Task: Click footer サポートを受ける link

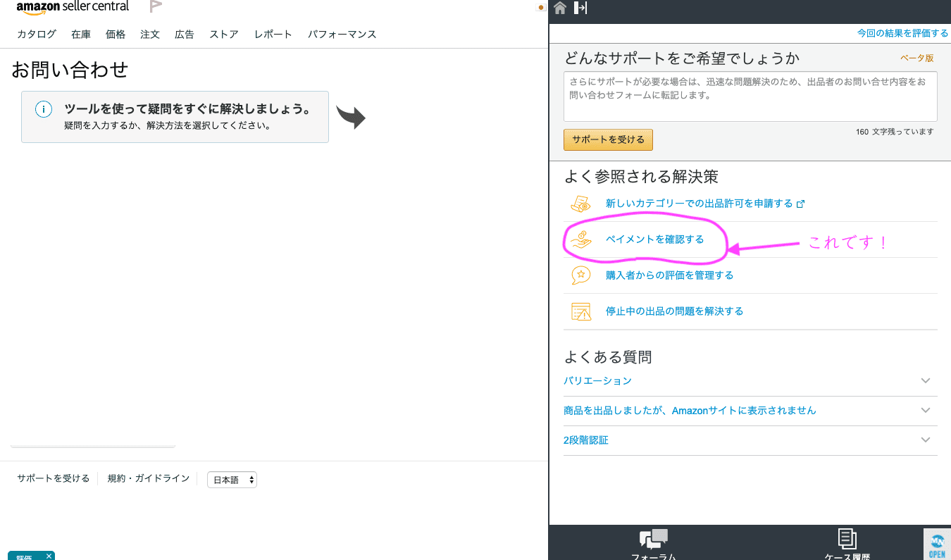Action: point(54,478)
